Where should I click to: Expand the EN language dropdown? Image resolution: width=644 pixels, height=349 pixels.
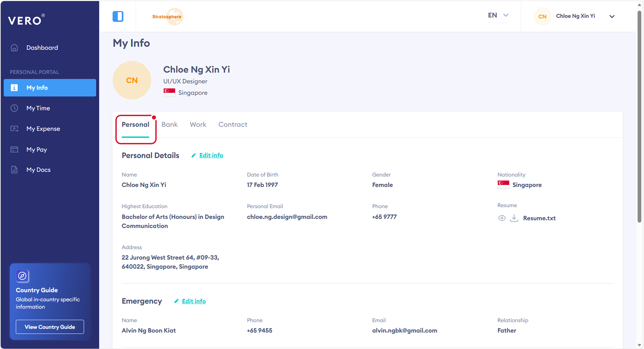click(x=498, y=15)
